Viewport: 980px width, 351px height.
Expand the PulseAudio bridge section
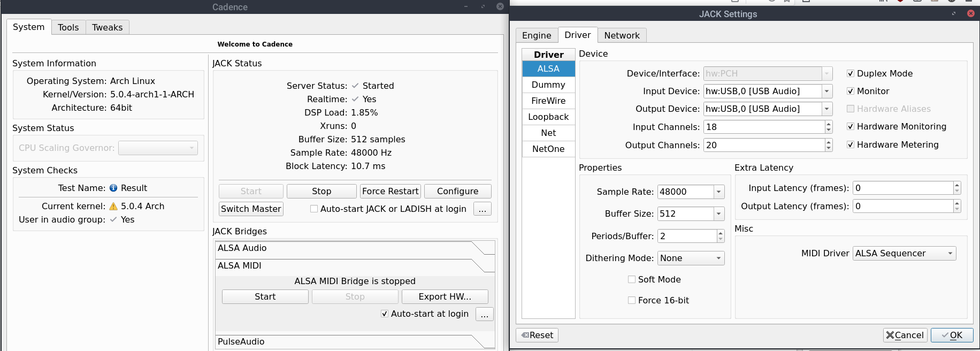[x=354, y=341]
